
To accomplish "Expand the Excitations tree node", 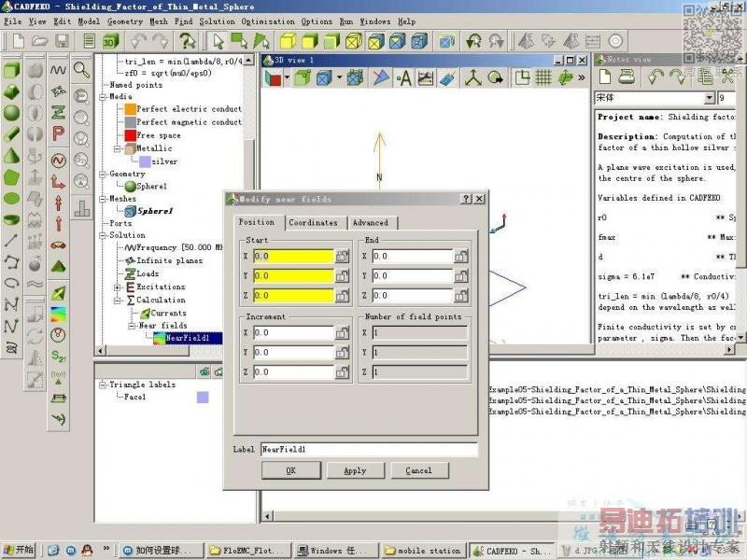I will click(x=118, y=287).
